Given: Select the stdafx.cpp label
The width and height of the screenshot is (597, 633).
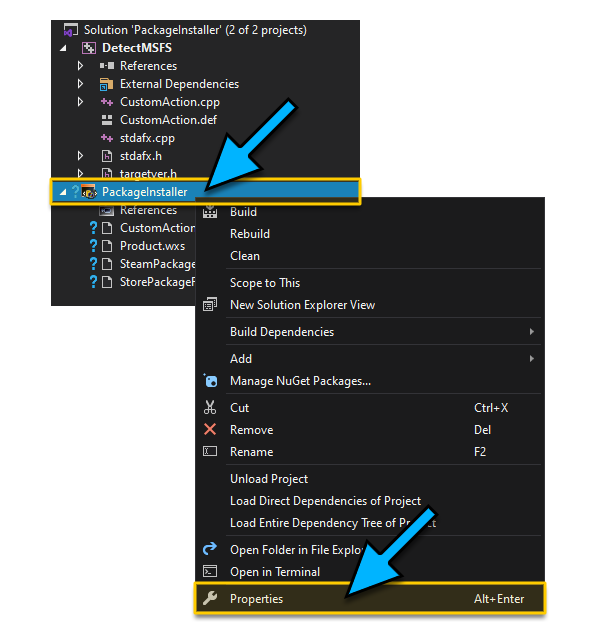Looking at the screenshot, I should [147, 138].
